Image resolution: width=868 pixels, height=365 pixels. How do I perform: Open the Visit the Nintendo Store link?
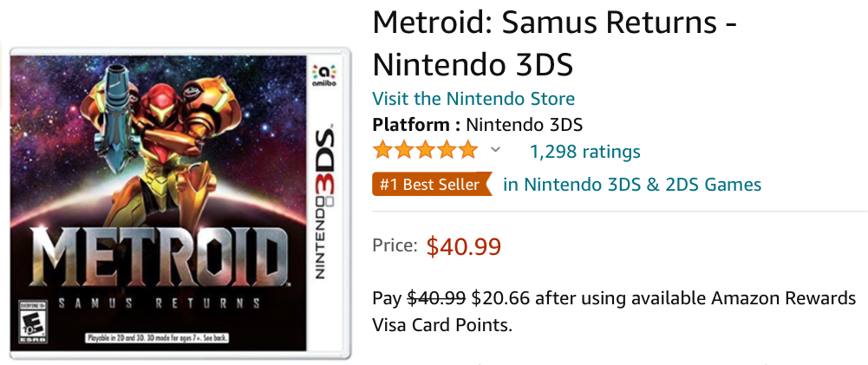click(x=473, y=99)
